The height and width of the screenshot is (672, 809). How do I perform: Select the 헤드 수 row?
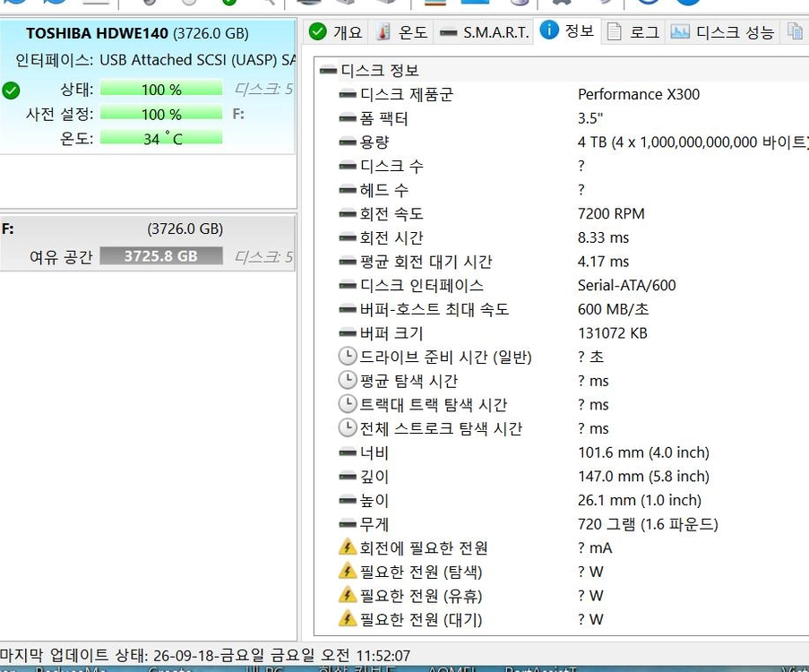click(383, 190)
